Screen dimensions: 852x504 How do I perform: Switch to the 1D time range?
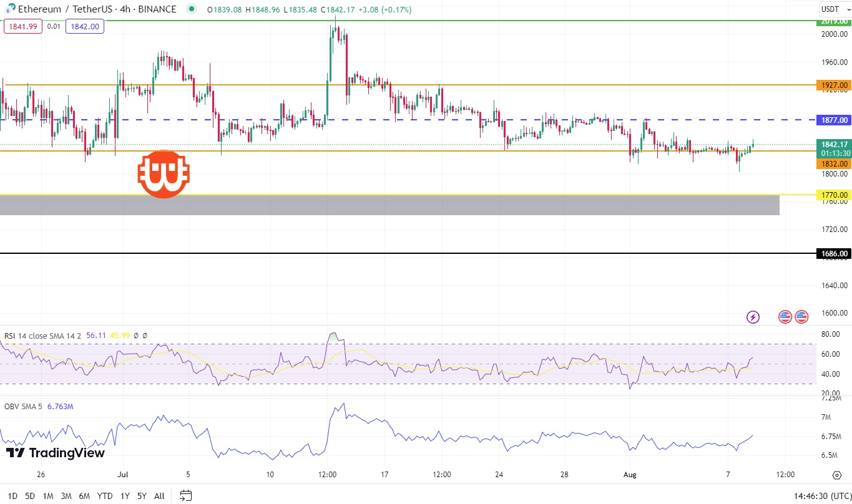point(12,496)
